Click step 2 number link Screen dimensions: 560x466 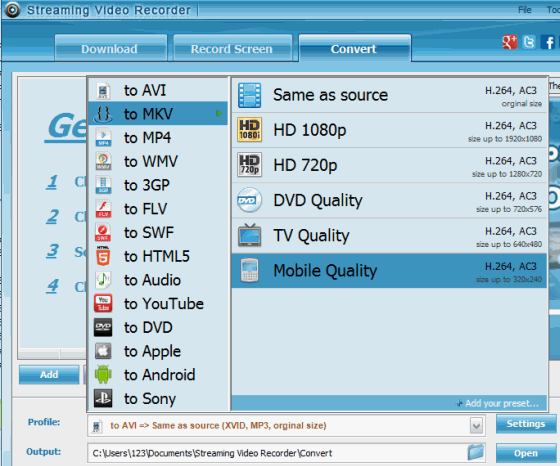click(52, 216)
